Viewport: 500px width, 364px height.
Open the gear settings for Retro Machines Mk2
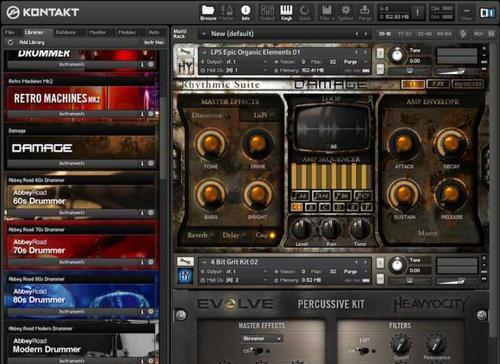pyautogui.click(x=151, y=114)
